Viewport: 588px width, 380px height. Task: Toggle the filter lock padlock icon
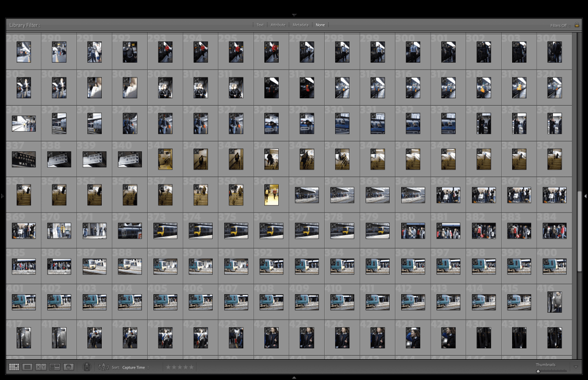[x=577, y=25]
